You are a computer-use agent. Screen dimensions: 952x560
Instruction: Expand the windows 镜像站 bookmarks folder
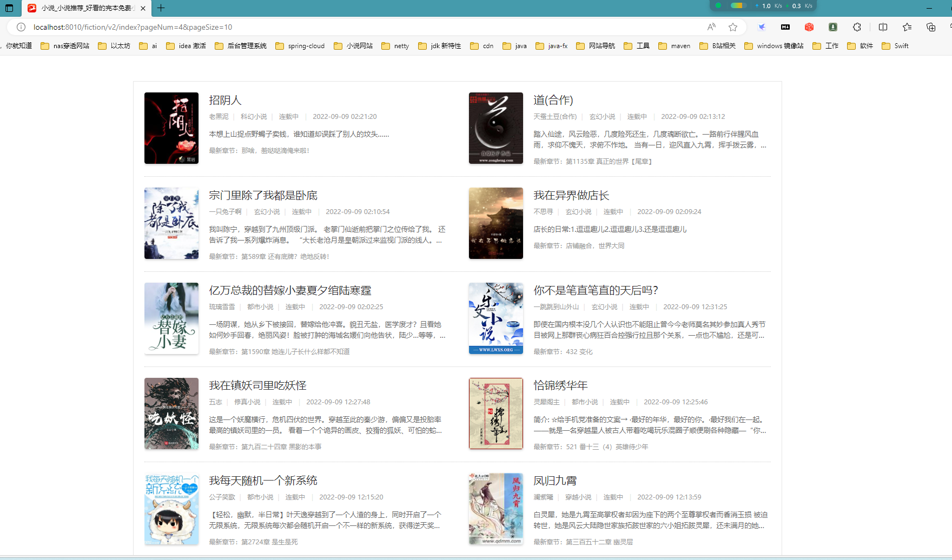tap(774, 46)
